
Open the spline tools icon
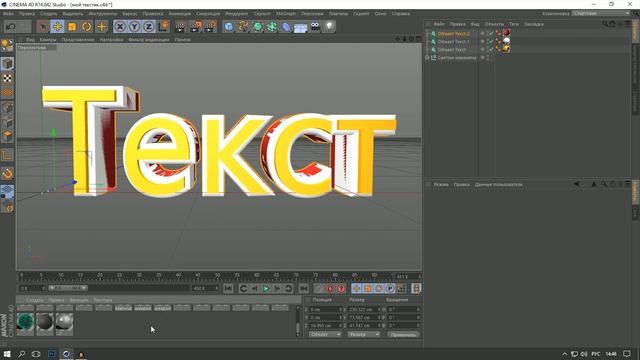point(243,27)
